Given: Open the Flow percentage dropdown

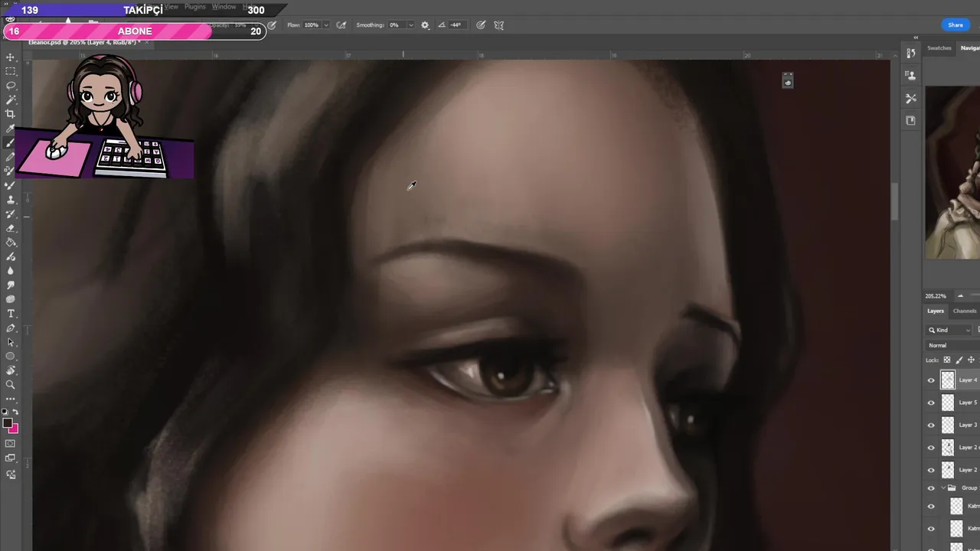Looking at the screenshot, I should [326, 25].
